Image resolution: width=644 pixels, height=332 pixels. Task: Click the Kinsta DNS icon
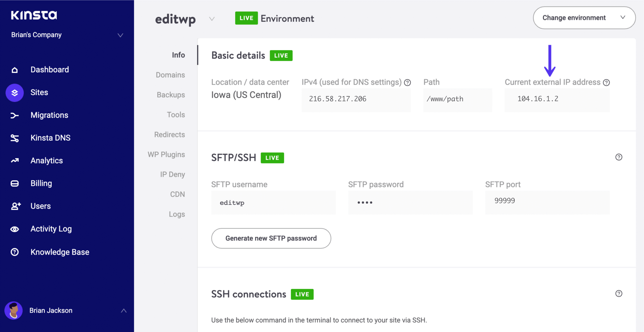click(x=14, y=138)
